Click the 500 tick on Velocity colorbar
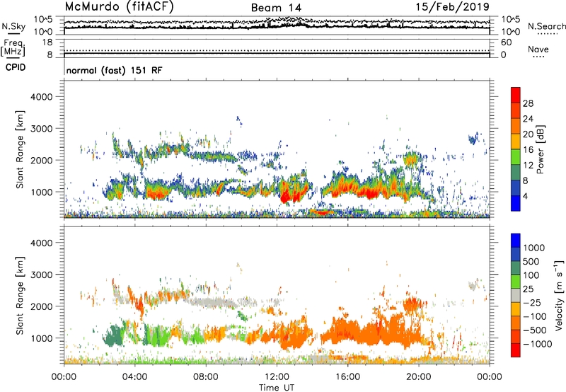 [x=533, y=262]
